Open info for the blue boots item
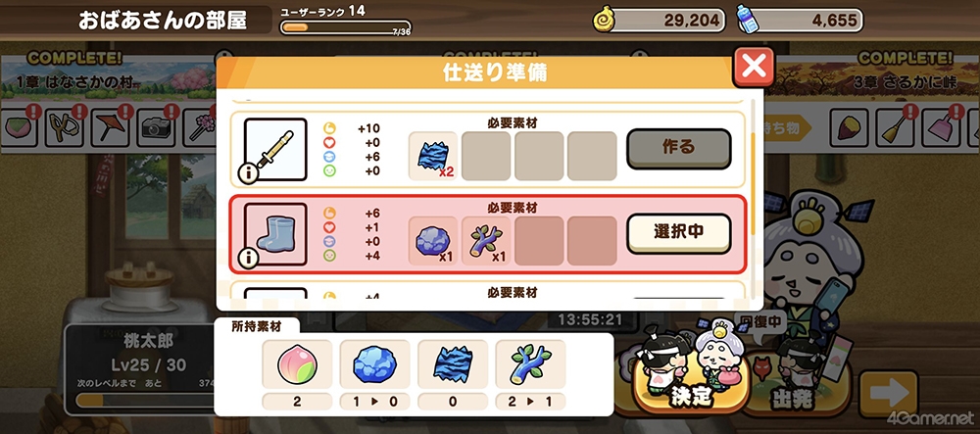The height and width of the screenshot is (434, 980). coord(249,259)
